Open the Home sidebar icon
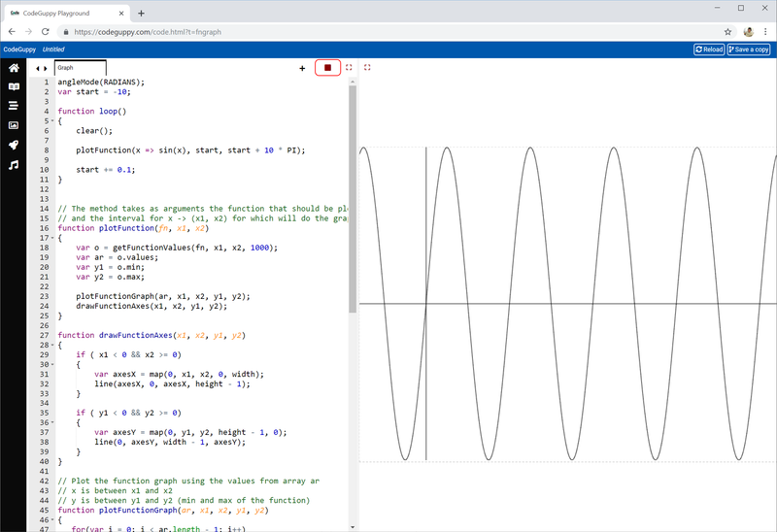 (x=14, y=68)
